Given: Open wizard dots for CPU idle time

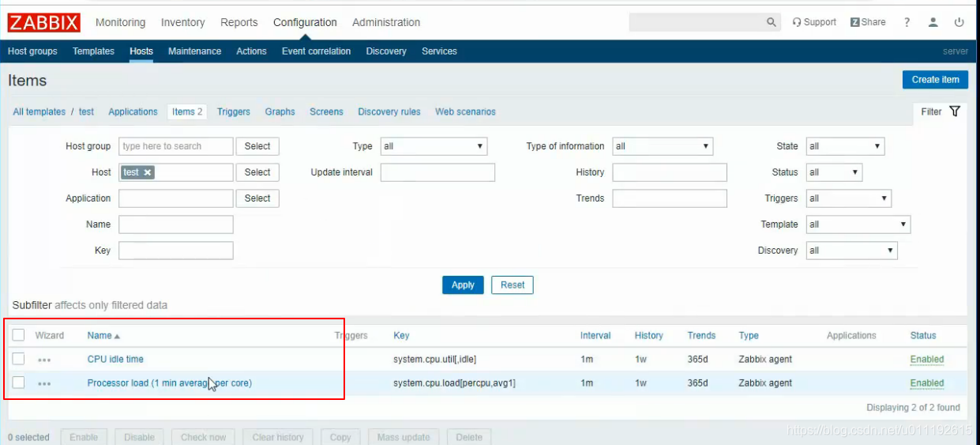Looking at the screenshot, I should point(44,360).
